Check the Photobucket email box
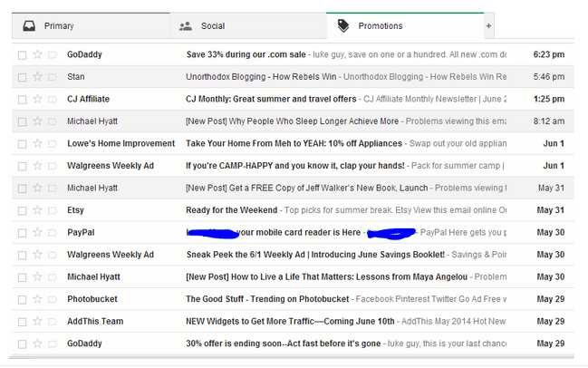The image size is (588, 368). pos(22,300)
